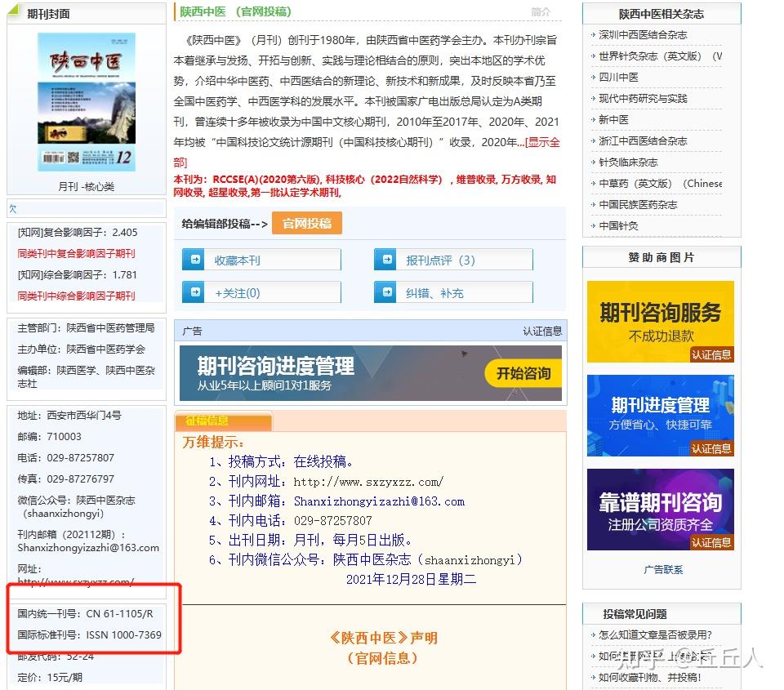The width and height of the screenshot is (784, 690).
Task: Click the orange 官网投稿 button
Action: tap(306, 222)
